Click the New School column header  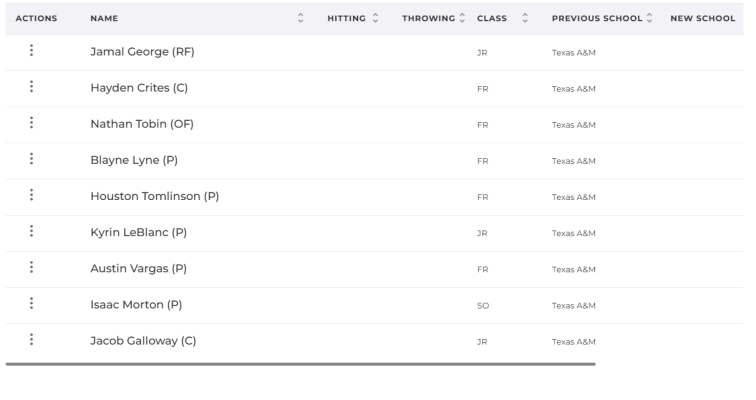[702, 18]
